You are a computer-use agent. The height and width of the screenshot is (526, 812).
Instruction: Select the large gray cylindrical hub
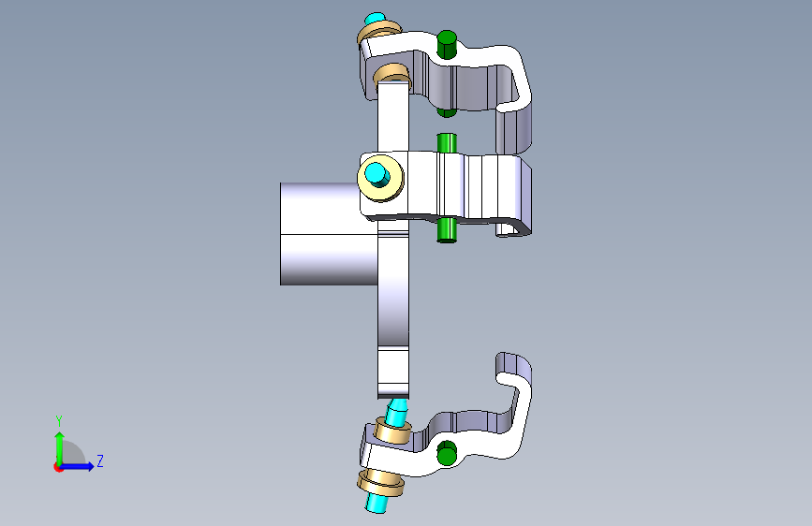coord(329,234)
